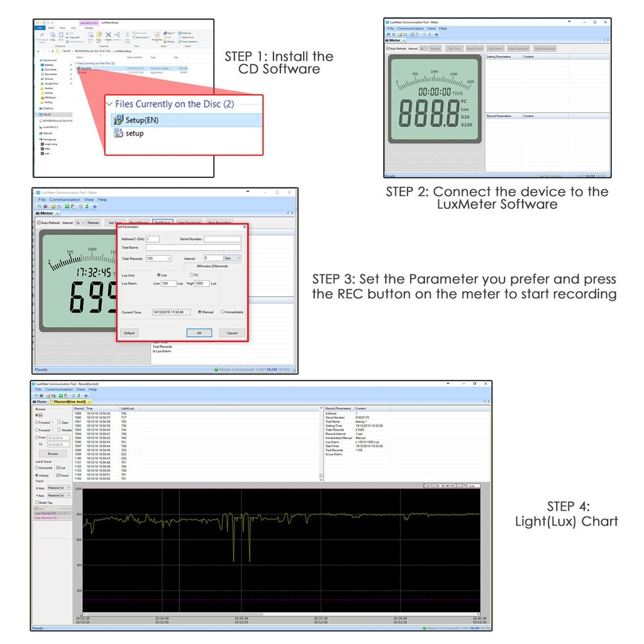Open the From date picker dropdown
The width and height of the screenshot is (644, 644).
point(68,438)
